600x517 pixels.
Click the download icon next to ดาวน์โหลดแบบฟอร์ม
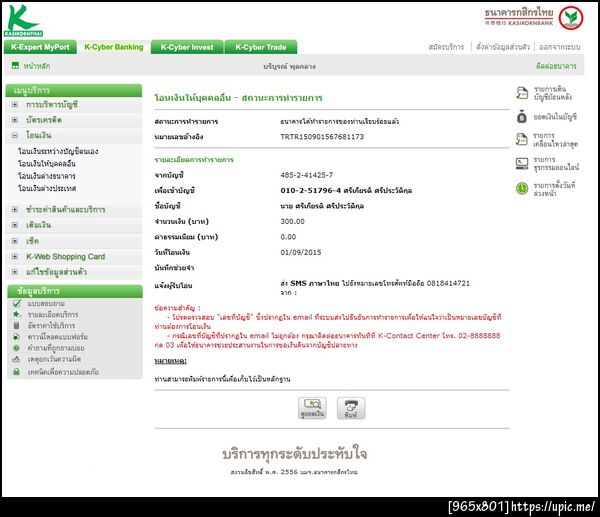click(x=16, y=337)
